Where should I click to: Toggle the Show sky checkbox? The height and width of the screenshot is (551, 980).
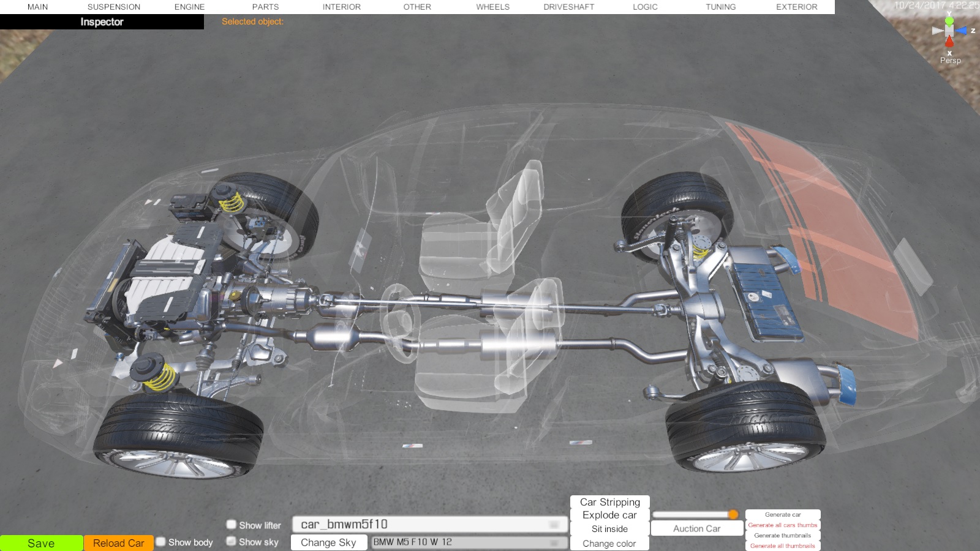click(x=232, y=541)
